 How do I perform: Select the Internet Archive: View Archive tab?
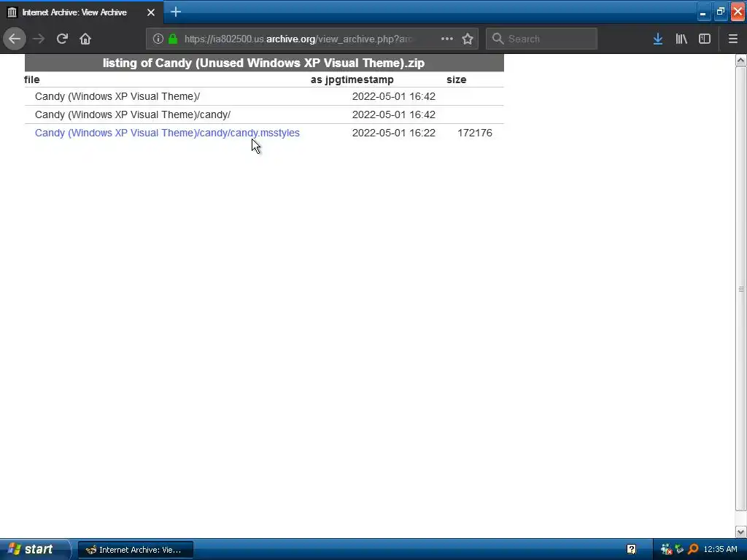(82, 12)
